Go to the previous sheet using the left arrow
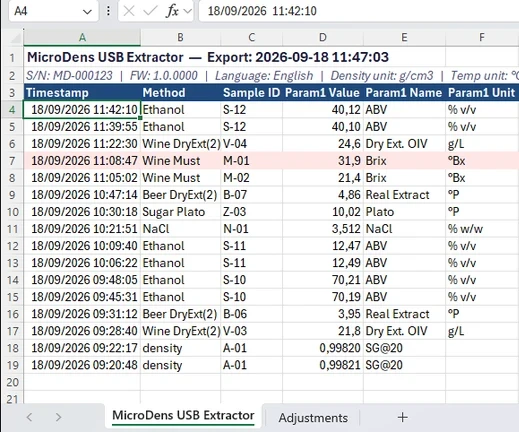Image resolution: width=519 pixels, height=432 pixels. click(29, 417)
